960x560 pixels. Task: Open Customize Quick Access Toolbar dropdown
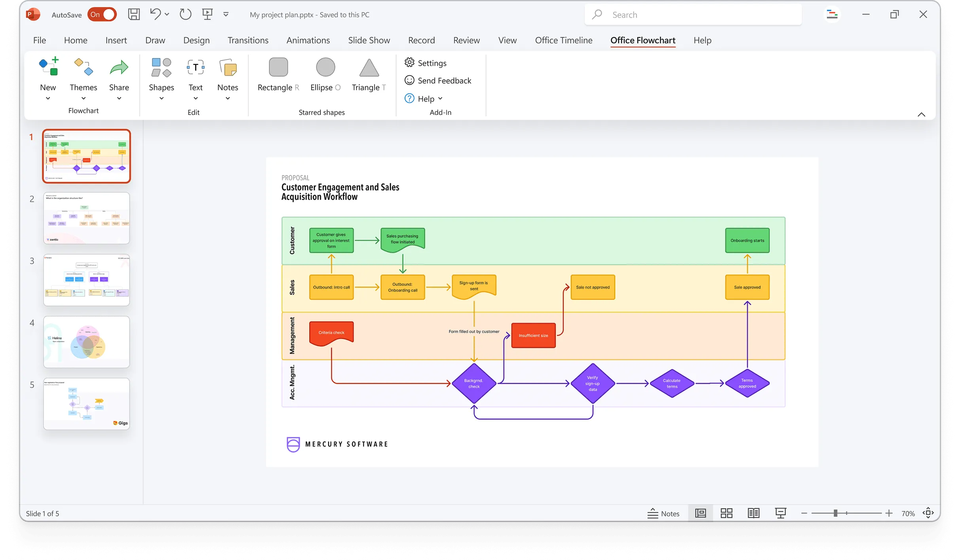tap(226, 15)
